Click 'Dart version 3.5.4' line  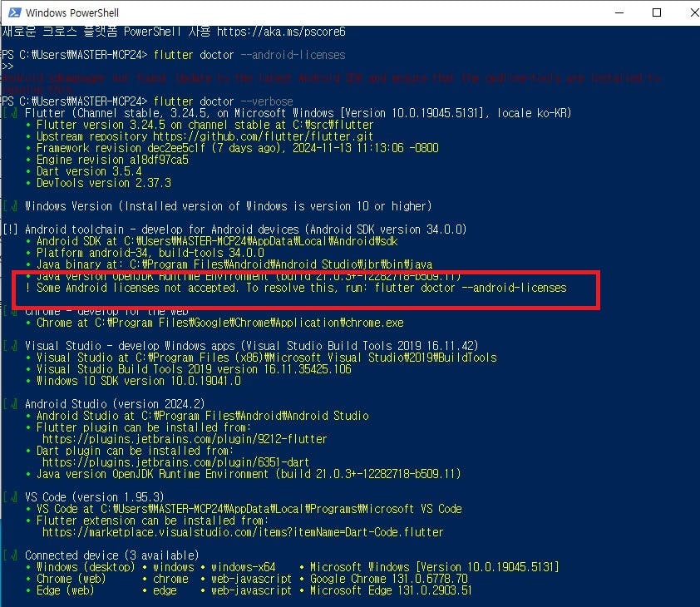click(89, 171)
